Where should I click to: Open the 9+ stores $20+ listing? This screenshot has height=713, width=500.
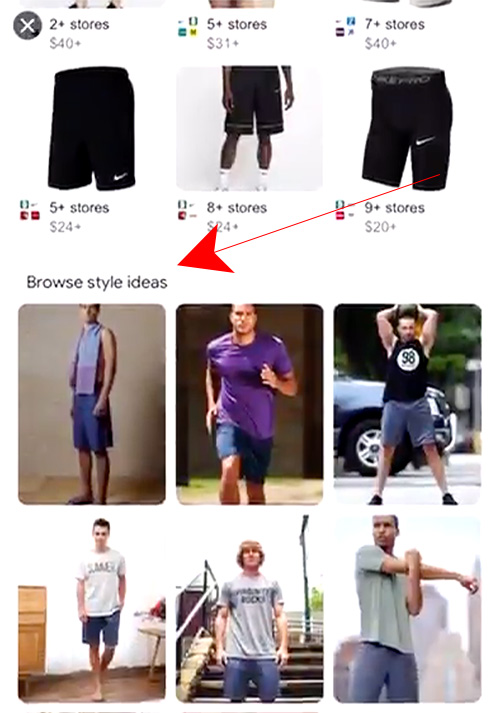(395, 217)
